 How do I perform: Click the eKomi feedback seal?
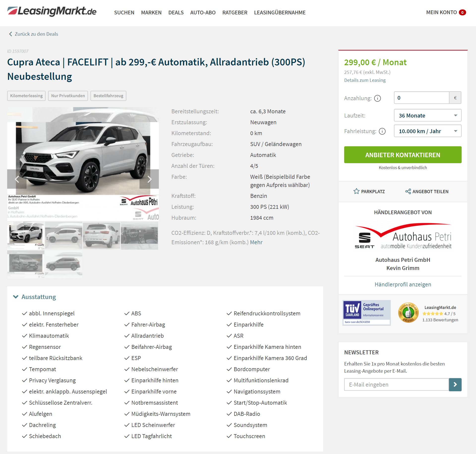408,313
